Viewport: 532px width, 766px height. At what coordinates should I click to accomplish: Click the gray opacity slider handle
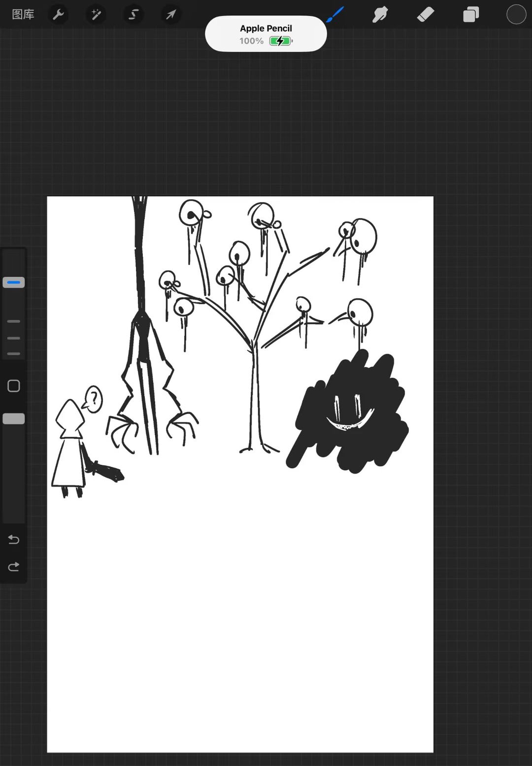[14, 418]
